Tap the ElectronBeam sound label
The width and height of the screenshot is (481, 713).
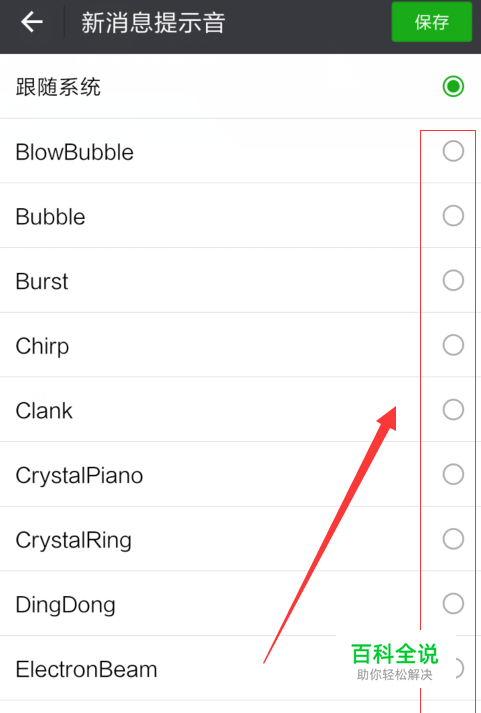pos(86,669)
